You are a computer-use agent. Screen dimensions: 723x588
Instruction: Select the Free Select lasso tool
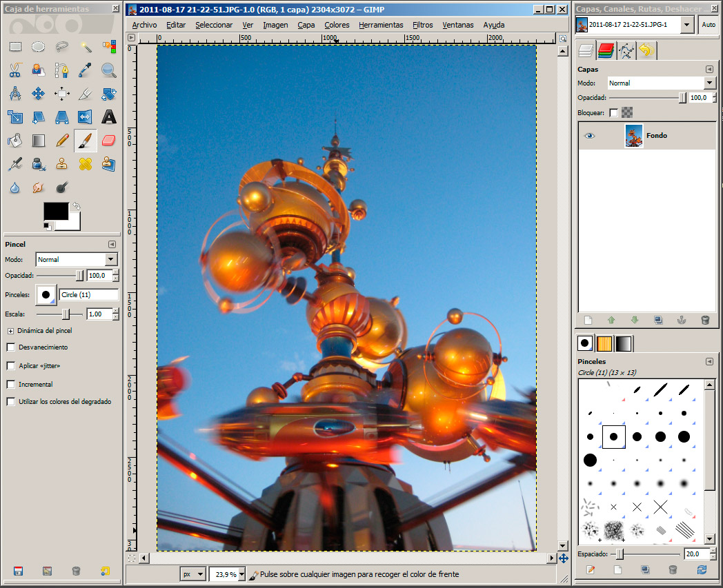coord(62,47)
